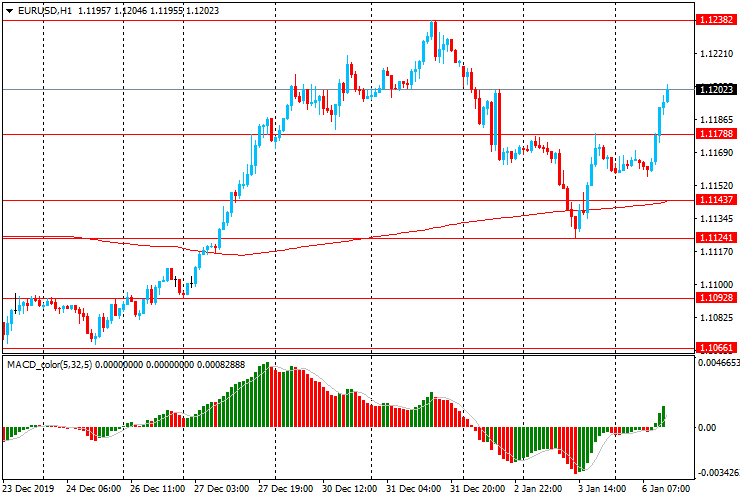Click the 31 Dec 20:00 time axis label
The height and width of the screenshot is (500, 740).
[x=478, y=489]
